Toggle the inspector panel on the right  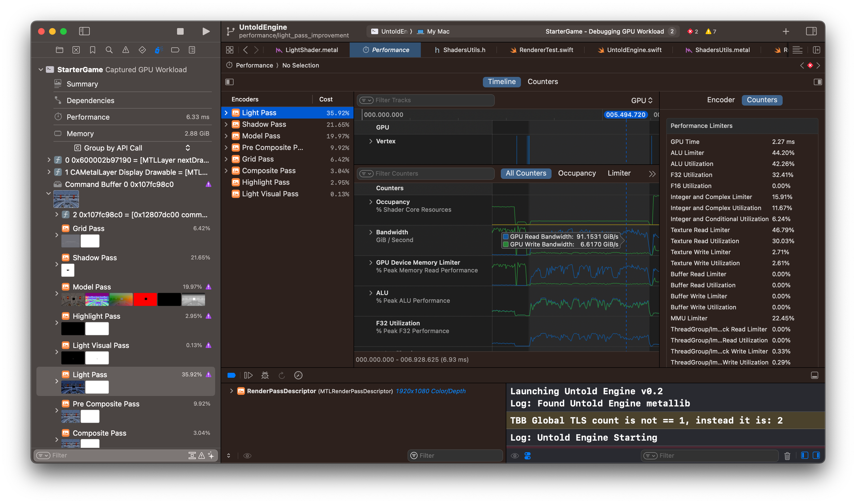pyautogui.click(x=811, y=31)
